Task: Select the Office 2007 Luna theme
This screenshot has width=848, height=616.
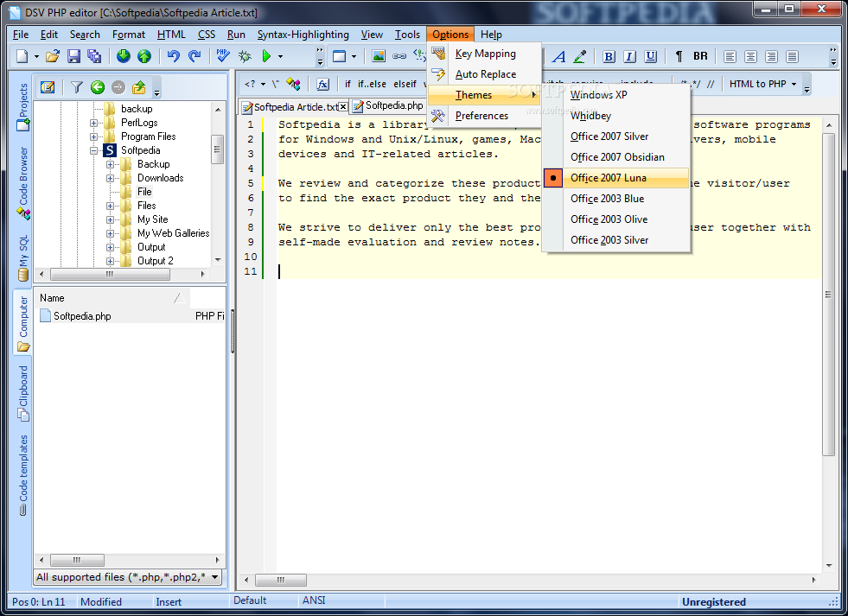Action: (x=616, y=178)
